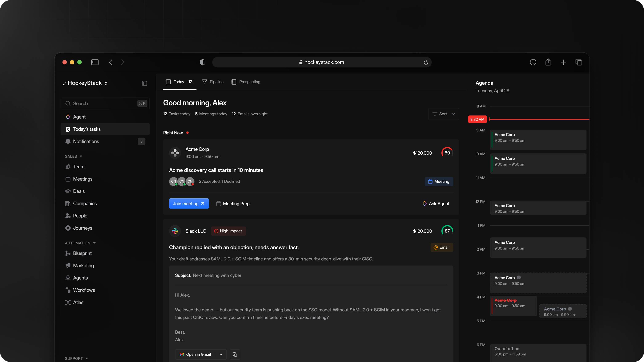This screenshot has height=362, width=644.
Task: Open the HockeyStack workspace switcher
Action: pos(85,83)
